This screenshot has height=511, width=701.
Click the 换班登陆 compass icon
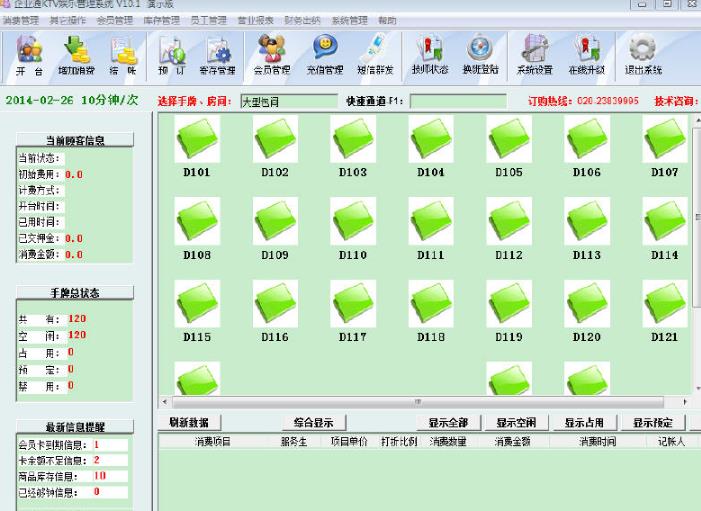click(x=480, y=55)
